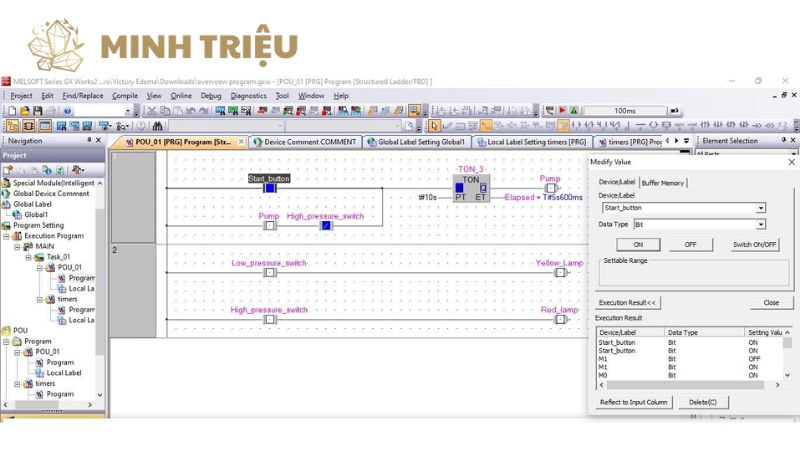Switch to the Device Comment COMMENT tab
Image resolution: width=800 pixels, height=450 pixels.
[304, 142]
